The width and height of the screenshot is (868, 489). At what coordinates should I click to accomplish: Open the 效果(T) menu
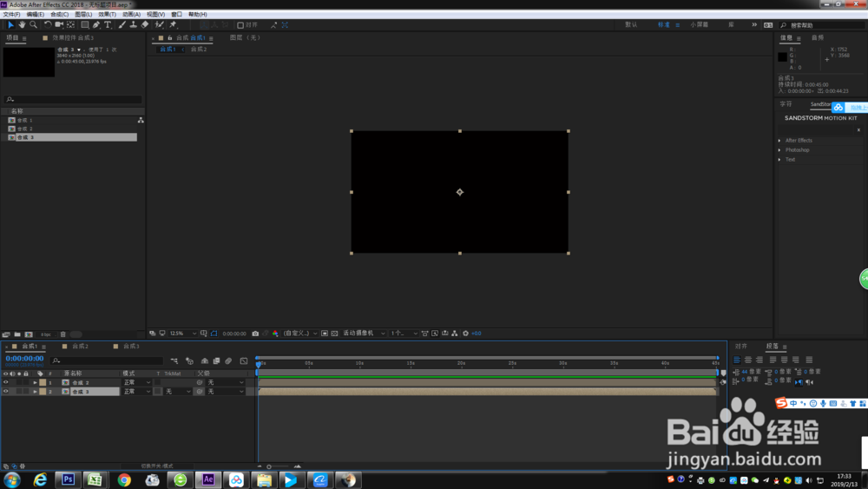point(107,15)
